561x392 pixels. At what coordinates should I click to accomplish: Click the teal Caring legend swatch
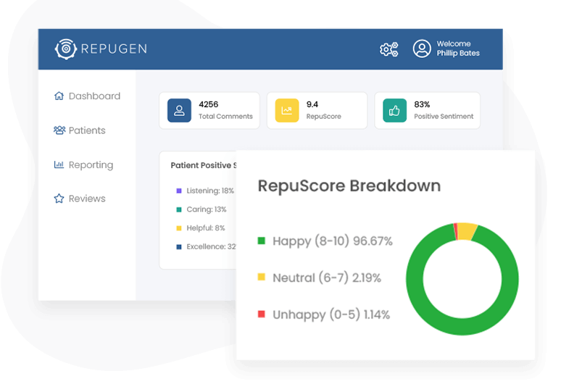pos(179,209)
